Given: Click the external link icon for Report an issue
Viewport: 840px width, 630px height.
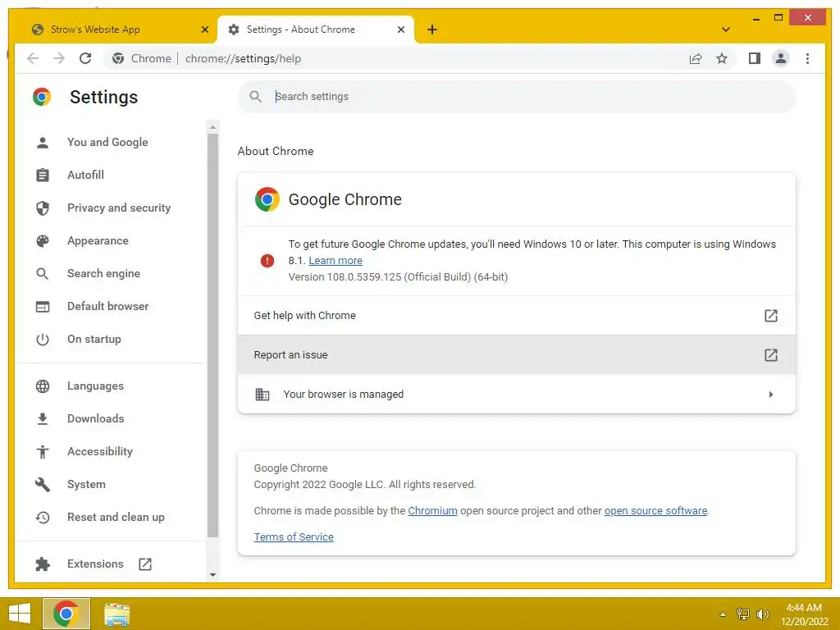Looking at the screenshot, I should point(770,354).
